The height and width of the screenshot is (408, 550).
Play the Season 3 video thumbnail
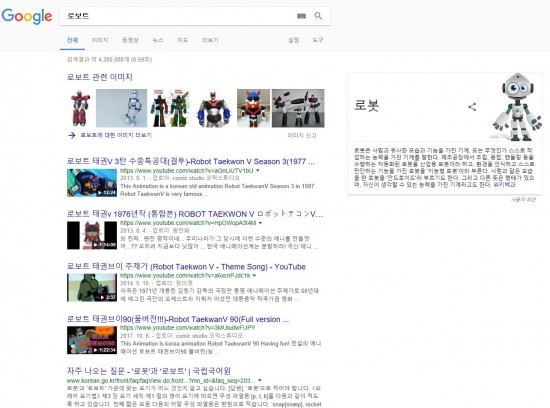pos(92,183)
